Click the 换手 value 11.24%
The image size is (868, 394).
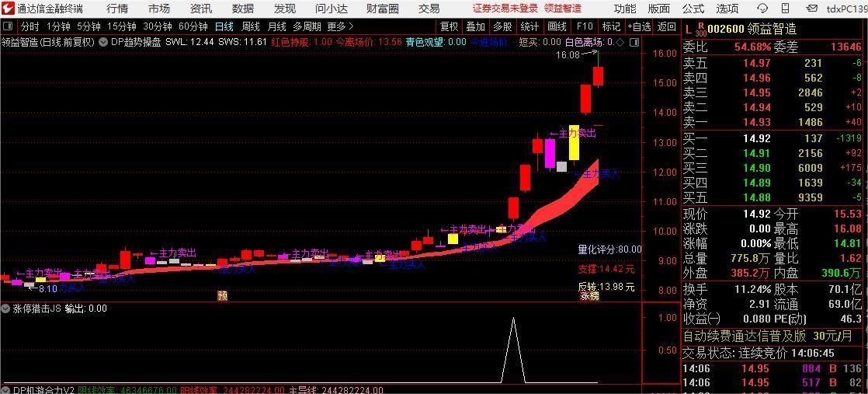click(x=752, y=289)
